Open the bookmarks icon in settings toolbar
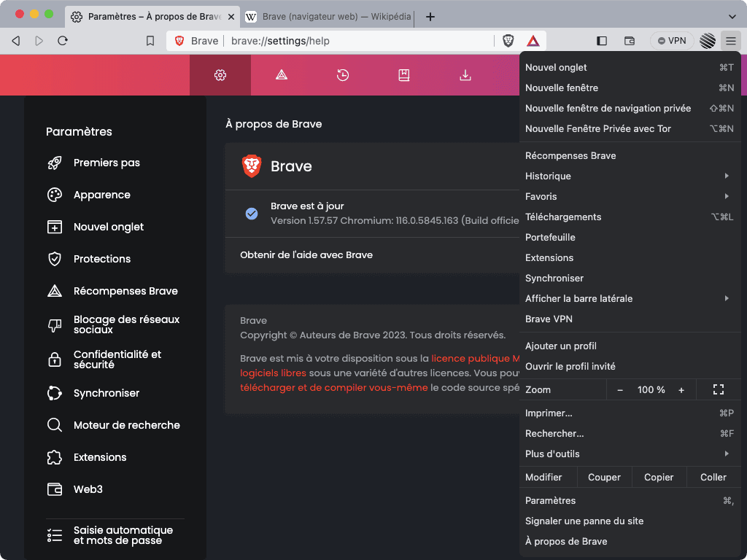 403,75
